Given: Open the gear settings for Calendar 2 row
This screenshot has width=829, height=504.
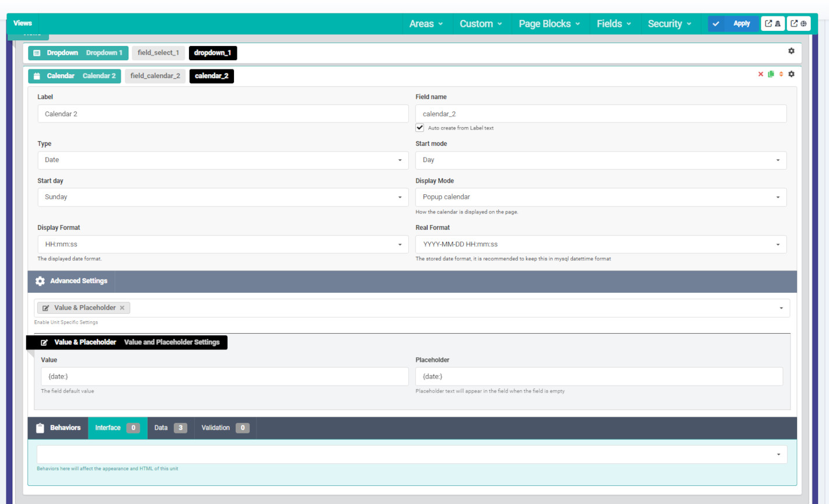Looking at the screenshot, I should coord(791,74).
